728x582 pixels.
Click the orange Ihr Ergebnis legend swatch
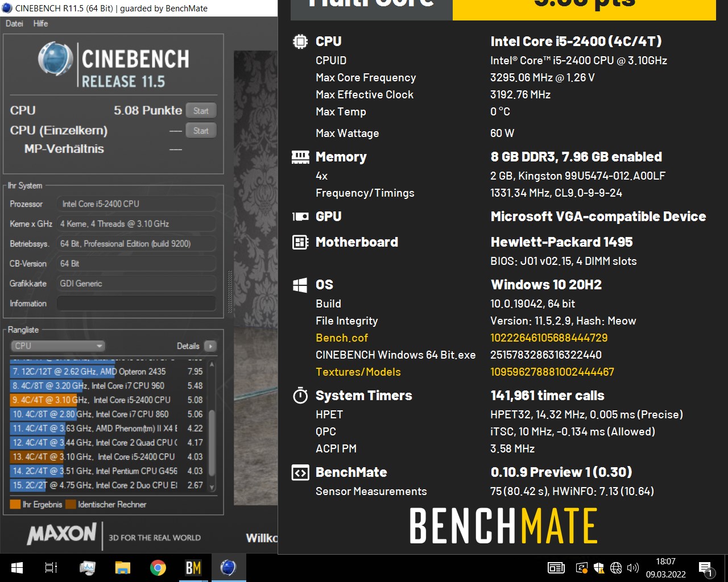coord(15,504)
